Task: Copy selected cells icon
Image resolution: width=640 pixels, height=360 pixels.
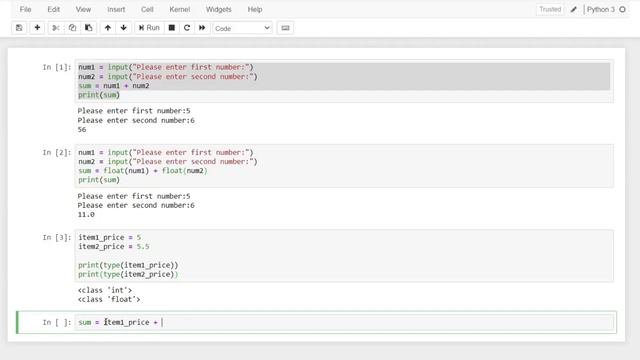Action: [72, 28]
